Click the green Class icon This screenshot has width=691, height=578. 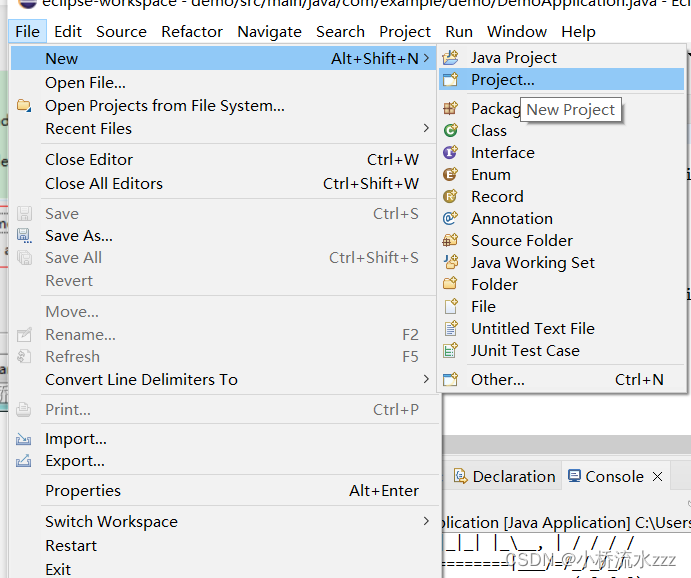[450, 130]
